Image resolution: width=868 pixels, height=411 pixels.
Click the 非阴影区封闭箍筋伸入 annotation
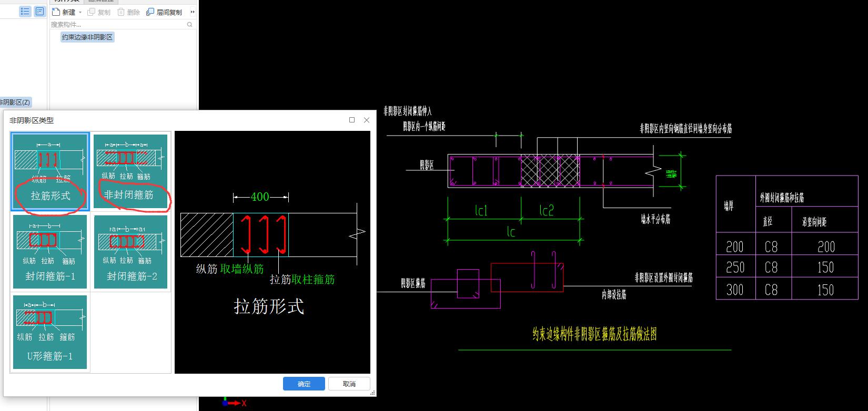pos(408,111)
